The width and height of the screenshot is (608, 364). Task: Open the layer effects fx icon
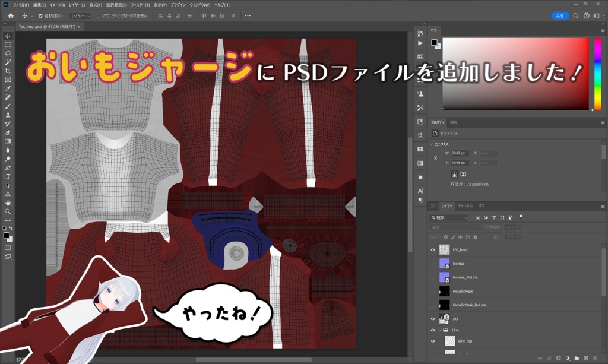point(549,358)
